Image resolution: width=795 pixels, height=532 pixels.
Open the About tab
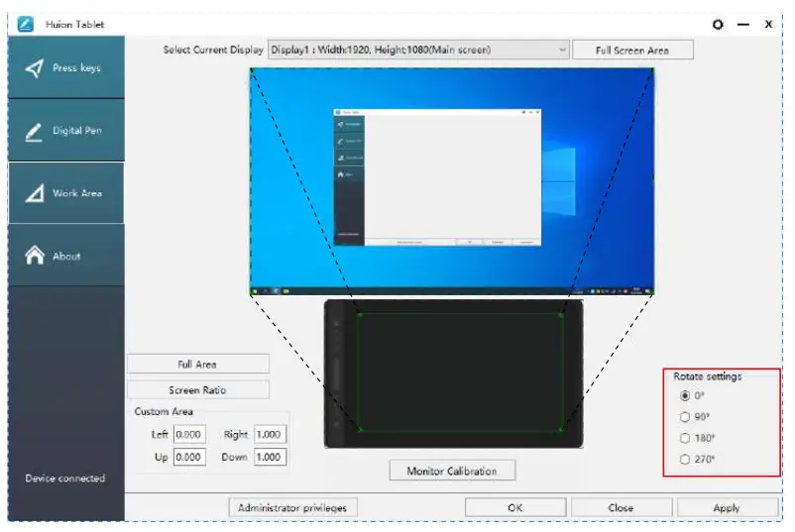(x=65, y=256)
